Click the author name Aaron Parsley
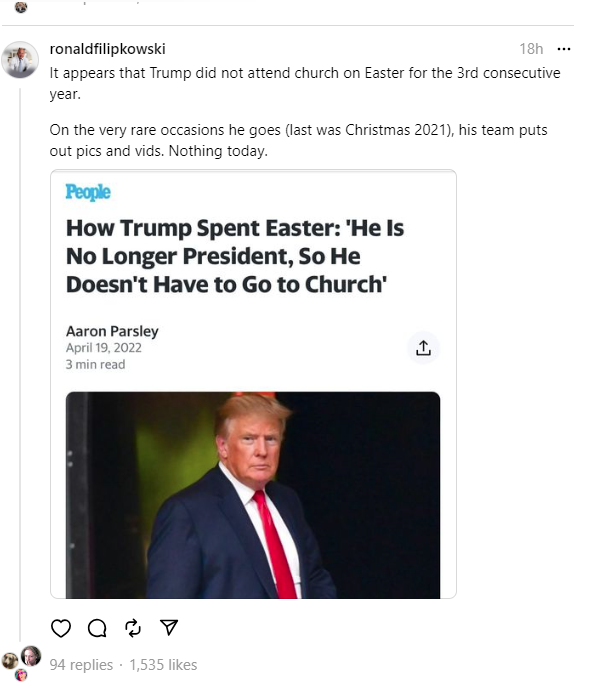This screenshot has height=689, width=609. (112, 331)
